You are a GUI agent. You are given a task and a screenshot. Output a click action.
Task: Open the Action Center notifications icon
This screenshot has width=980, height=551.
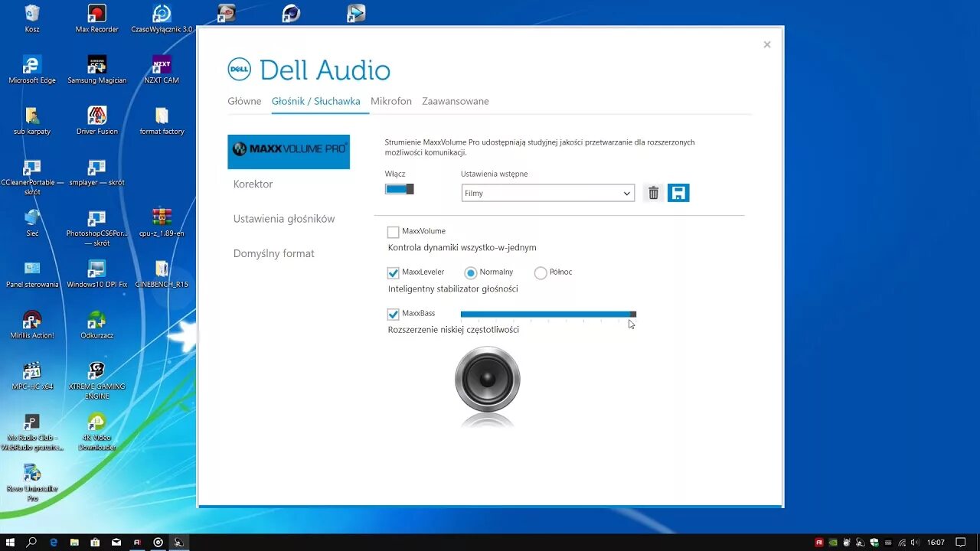[x=961, y=543]
